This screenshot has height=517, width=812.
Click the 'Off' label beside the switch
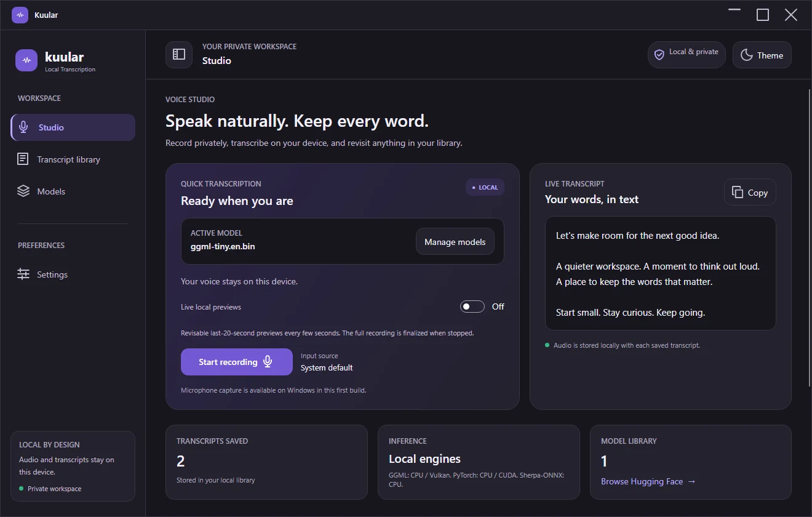pos(498,307)
